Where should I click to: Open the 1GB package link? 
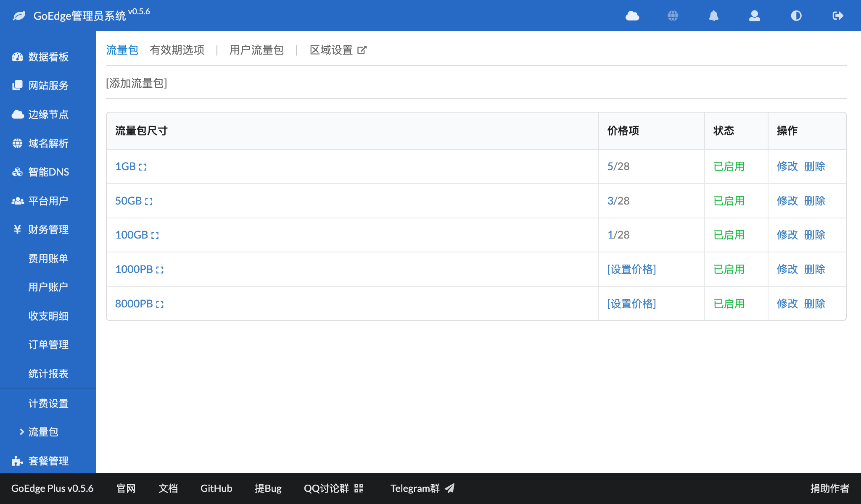click(125, 167)
